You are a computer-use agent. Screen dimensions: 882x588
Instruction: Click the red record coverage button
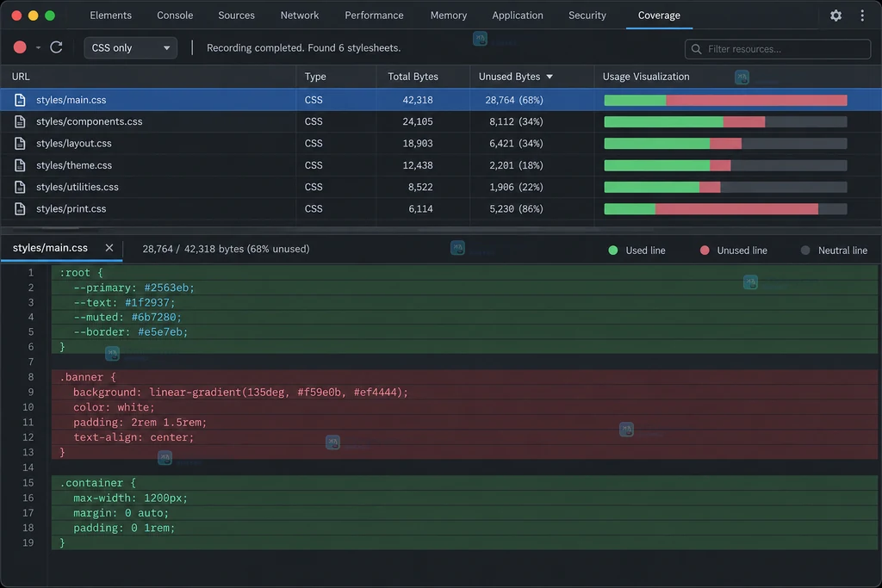[20, 47]
